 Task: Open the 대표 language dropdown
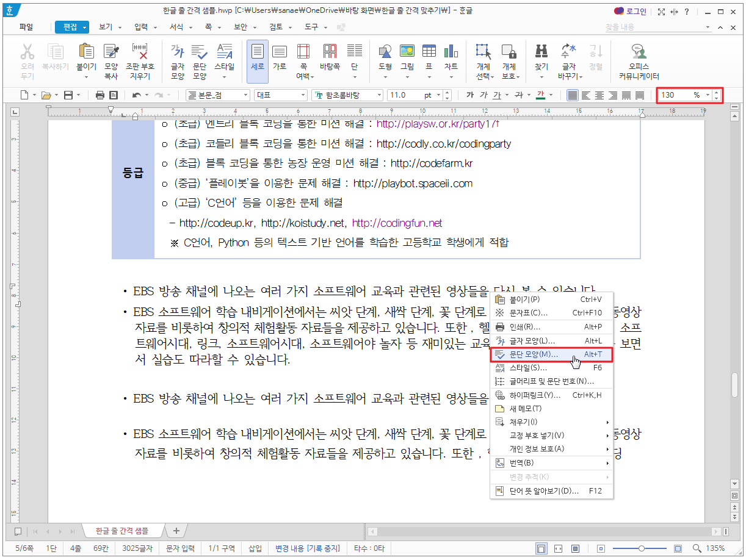pyautogui.click(x=303, y=95)
